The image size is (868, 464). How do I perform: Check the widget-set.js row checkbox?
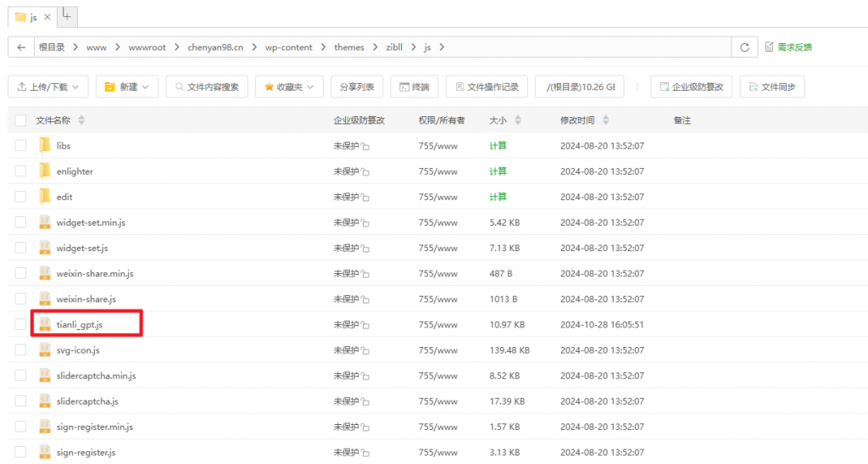[20, 248]
